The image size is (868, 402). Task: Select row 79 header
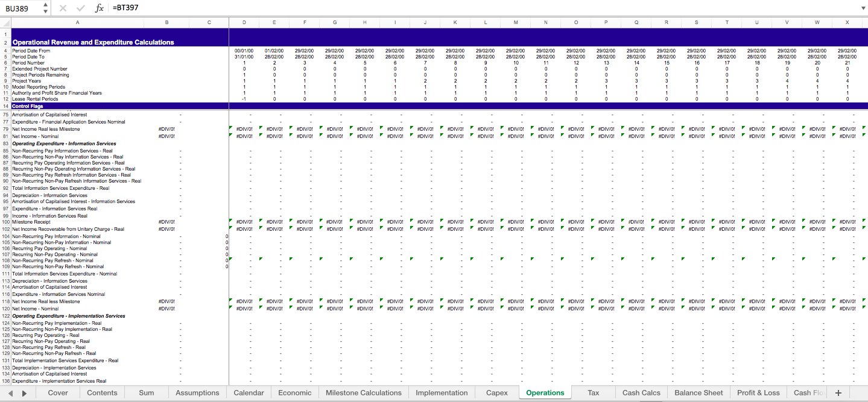point(5,129)
